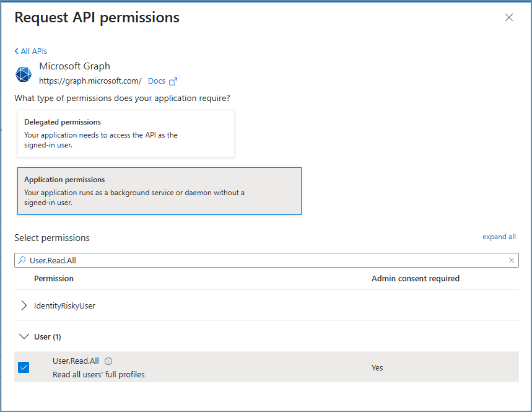Click the Microsoft Graph title text
The height and width of the screenshot is (412, 532).
point(75,66)
